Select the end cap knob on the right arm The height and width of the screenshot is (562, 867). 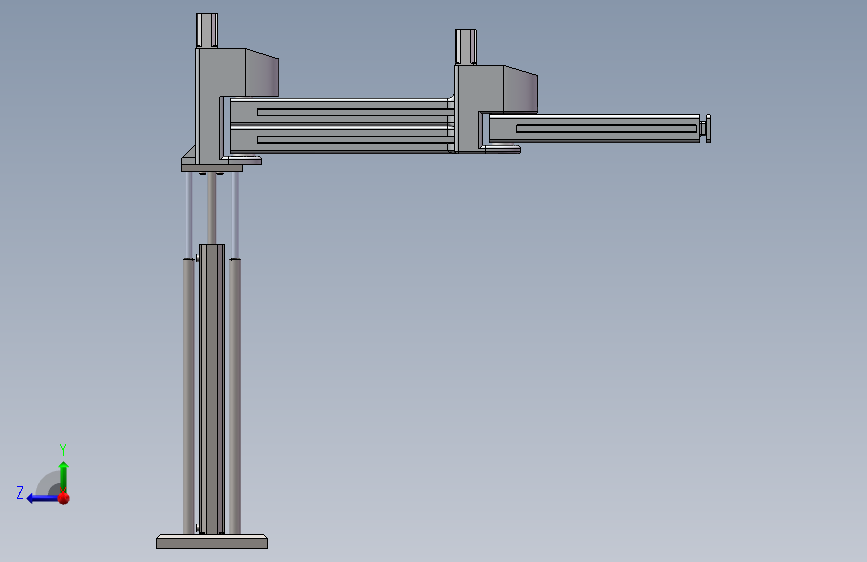tap(706, 128)
